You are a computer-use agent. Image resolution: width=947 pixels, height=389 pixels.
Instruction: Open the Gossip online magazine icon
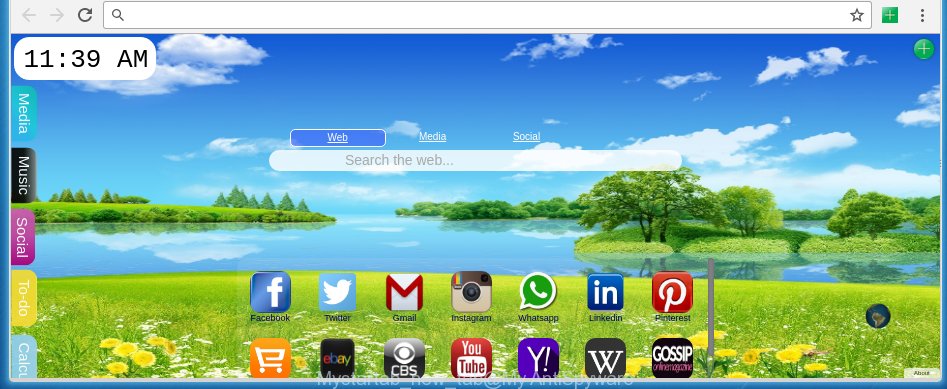click(x=672, y=358)
